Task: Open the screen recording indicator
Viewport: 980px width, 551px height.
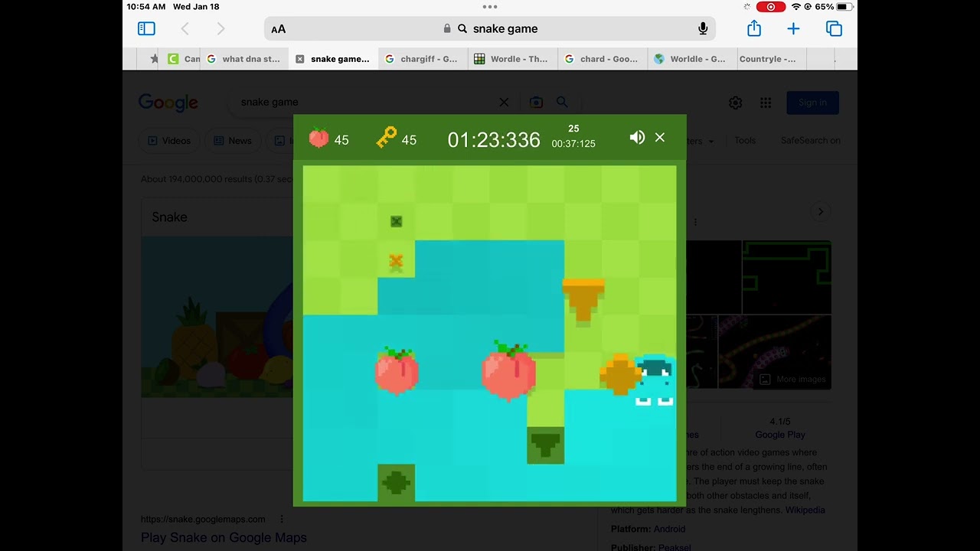Action: click(x=770, y=6)
